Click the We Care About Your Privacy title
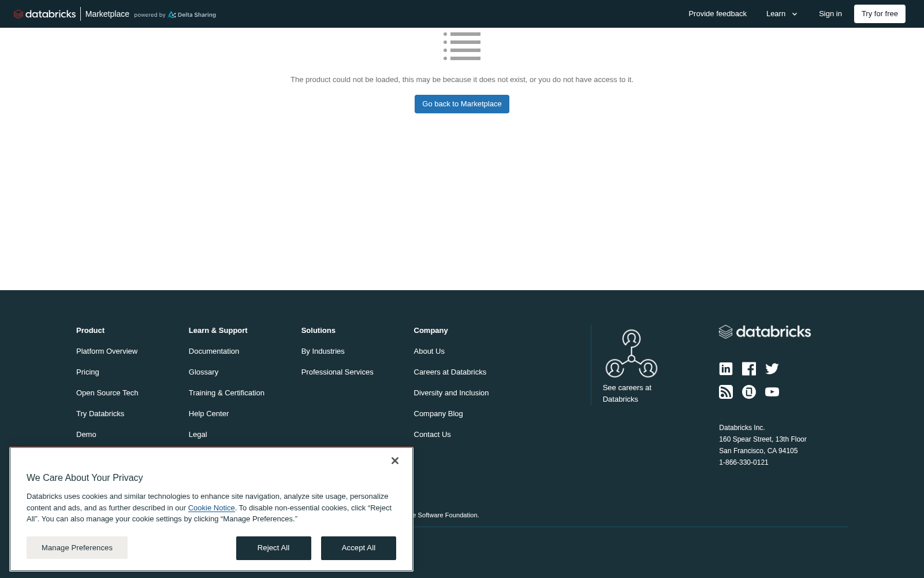The width and height of the screenshot is (924, 578). [x=85, y=478]
